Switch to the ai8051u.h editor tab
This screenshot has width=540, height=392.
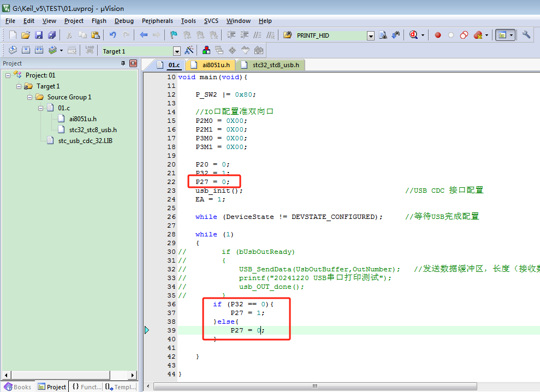click(x=211, y=65)
